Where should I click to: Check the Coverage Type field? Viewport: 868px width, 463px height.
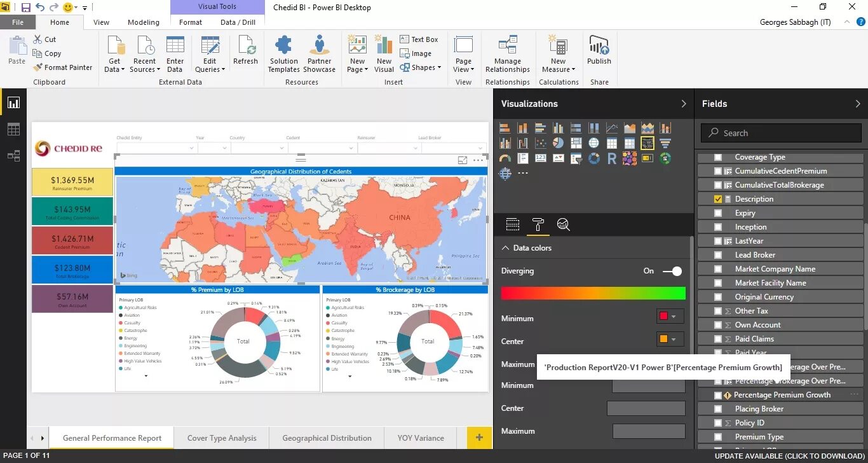(x=718, y=157)
